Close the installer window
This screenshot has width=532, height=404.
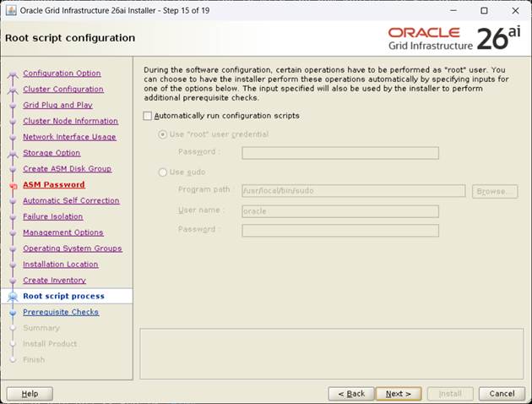point(515,10)
